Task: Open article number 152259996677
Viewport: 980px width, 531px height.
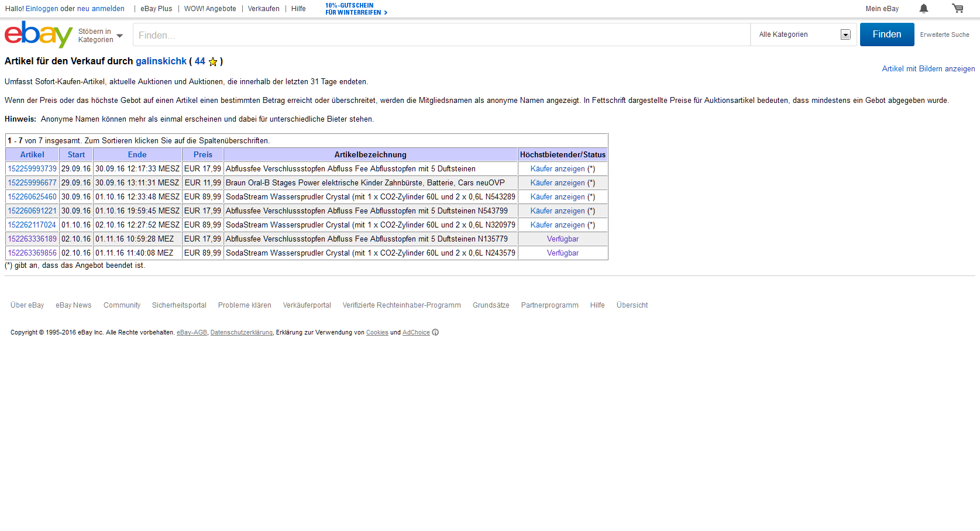Action: pyautogui.click(x=32, y=183)
